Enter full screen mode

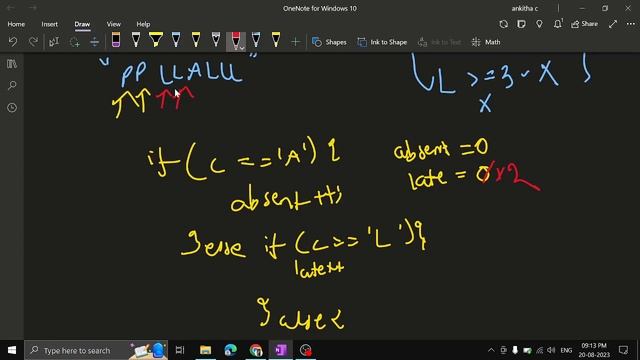613,24
